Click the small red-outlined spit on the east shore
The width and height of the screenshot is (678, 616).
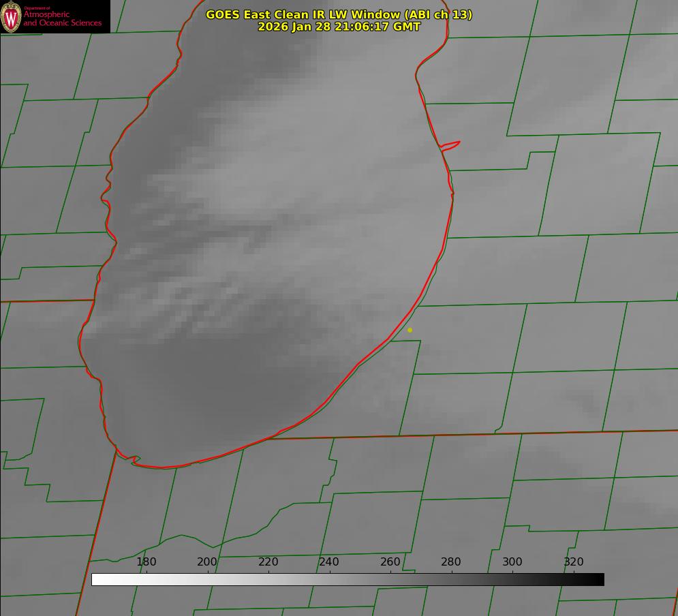tap(451, 145)
